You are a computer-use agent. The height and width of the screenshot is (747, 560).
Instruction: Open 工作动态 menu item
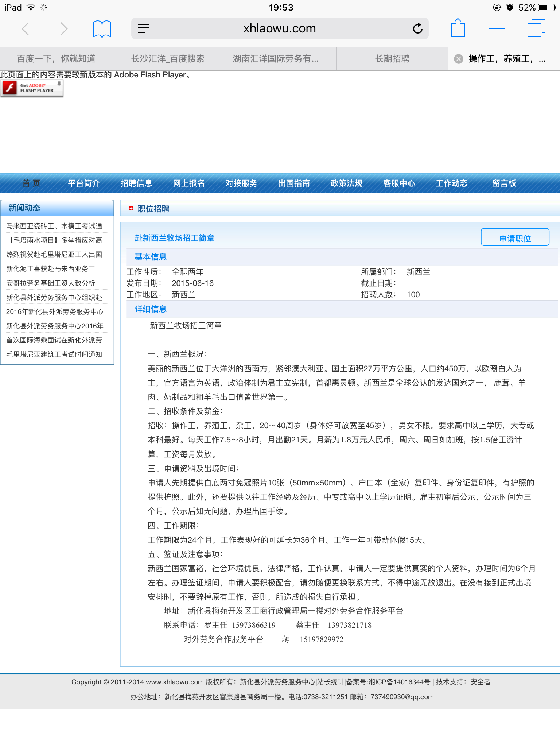click(x=451, y=183)
